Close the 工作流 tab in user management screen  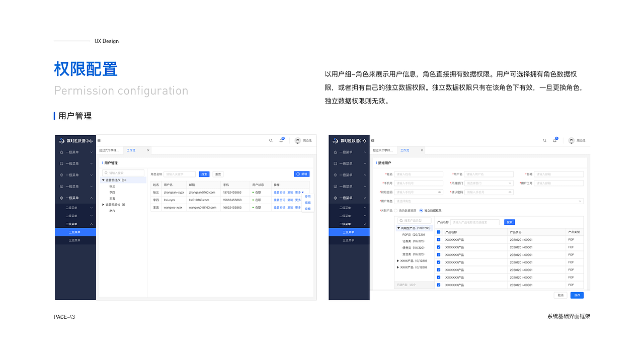tap(148, 150)
